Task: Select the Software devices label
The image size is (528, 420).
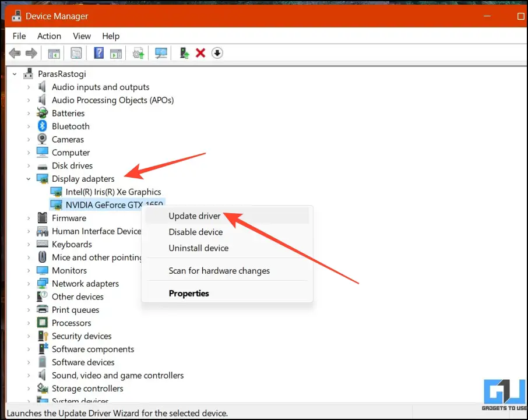Action: click(x=83, y=362)
